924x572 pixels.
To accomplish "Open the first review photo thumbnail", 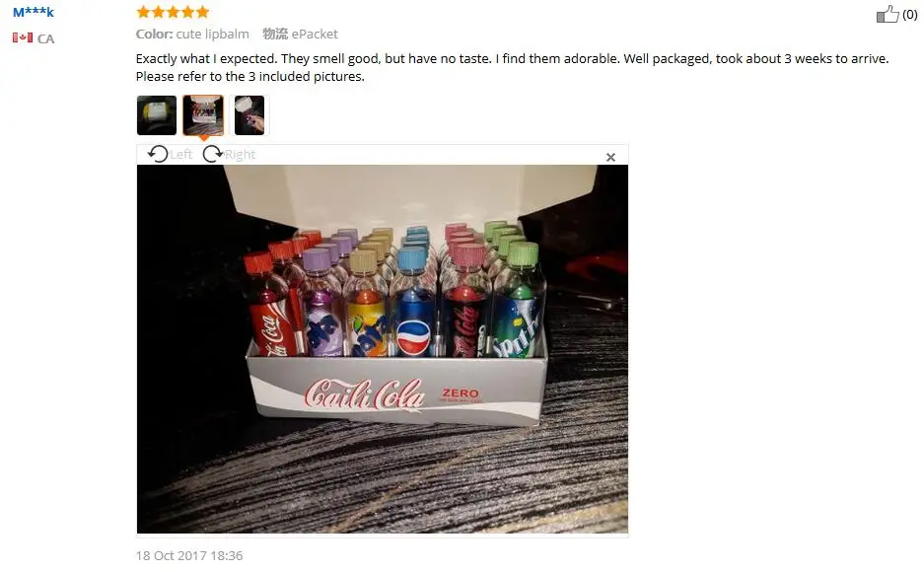I will pos(157,115).
